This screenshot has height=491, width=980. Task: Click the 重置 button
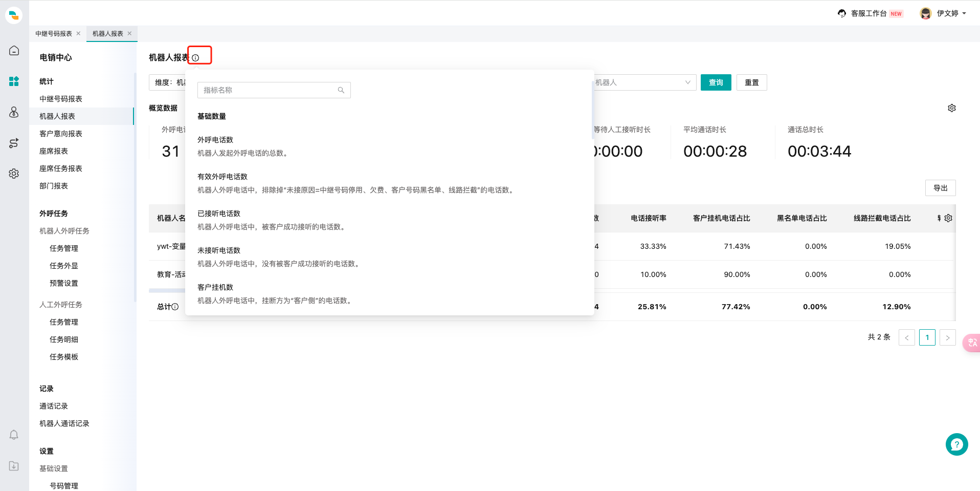(x=752, y=82)
